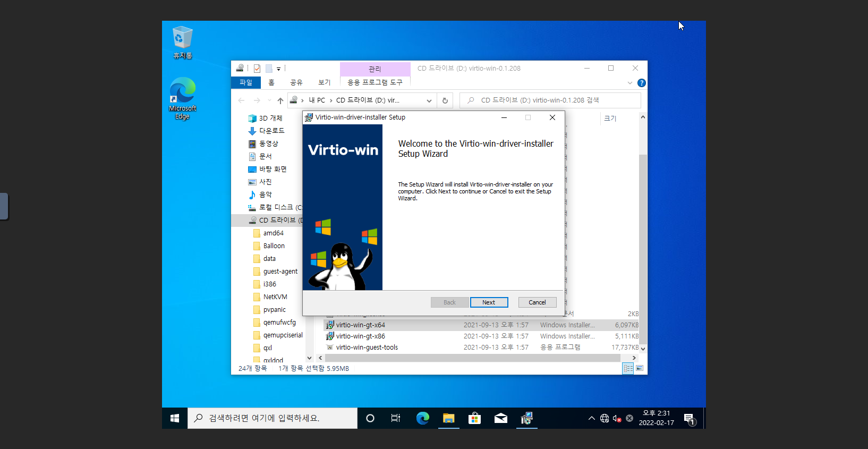Click the Edge icon in the taskbar
868x449 pixels.
pyautogui.click(x=423, y=418)
